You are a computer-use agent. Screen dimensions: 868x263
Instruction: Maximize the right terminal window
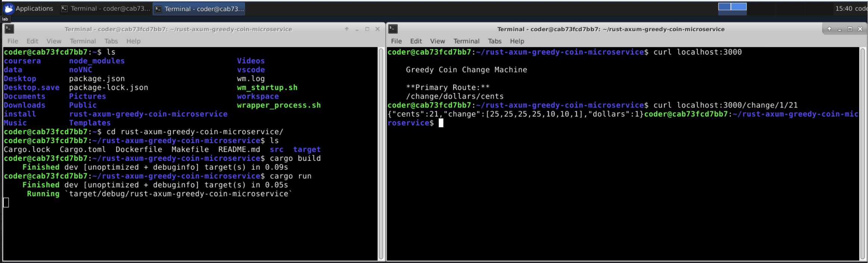(850, 29)
